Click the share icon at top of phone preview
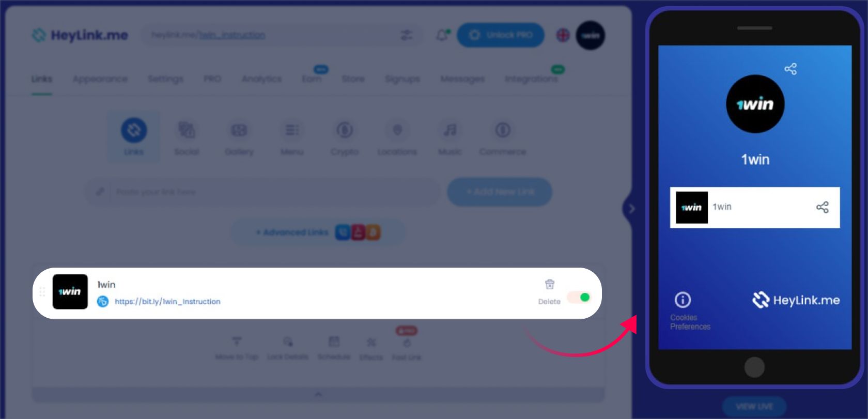The height and width of the screenshot is (419, 868). coord(791,69)
